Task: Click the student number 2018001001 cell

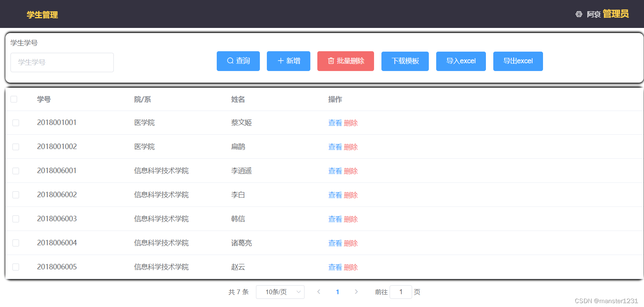Action: tap(57, 123)
